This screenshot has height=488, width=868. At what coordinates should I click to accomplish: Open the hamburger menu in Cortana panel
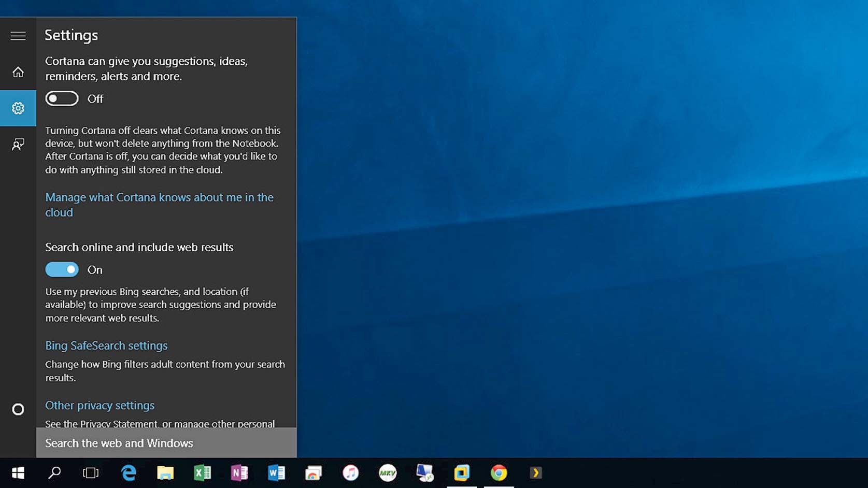pyautogui.click(x=18, y=36)
